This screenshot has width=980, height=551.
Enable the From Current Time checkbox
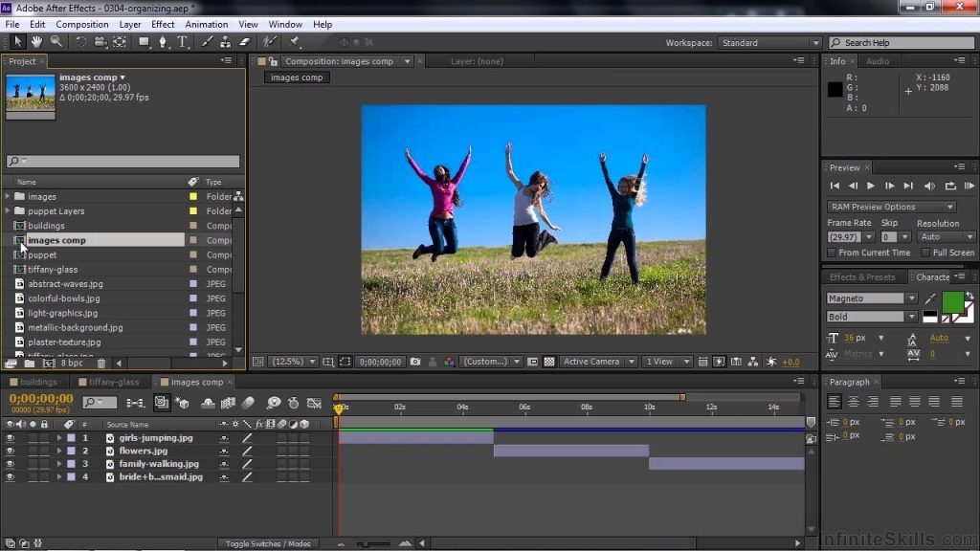click(831, 253)
